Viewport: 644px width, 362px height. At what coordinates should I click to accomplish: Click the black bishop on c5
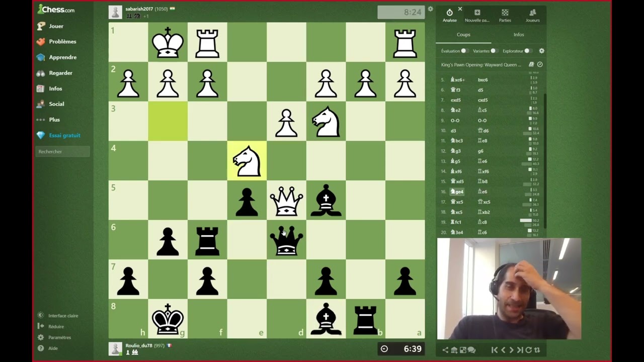(326, 201)
